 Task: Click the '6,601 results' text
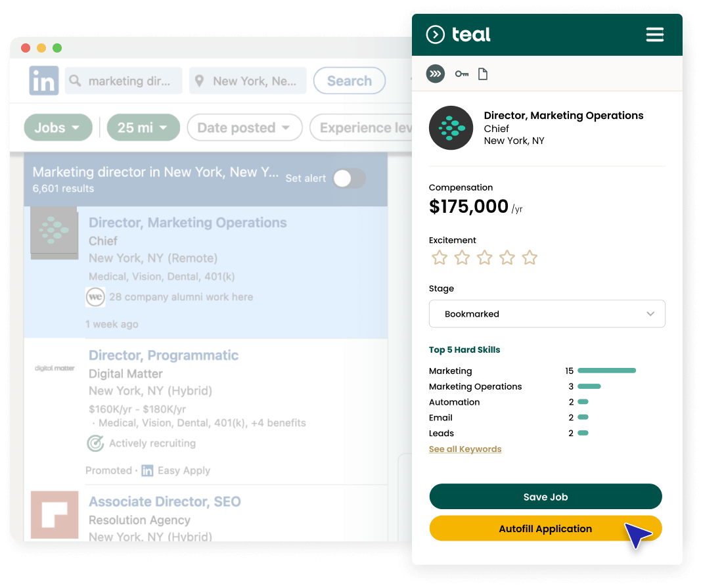coord(63,189)
